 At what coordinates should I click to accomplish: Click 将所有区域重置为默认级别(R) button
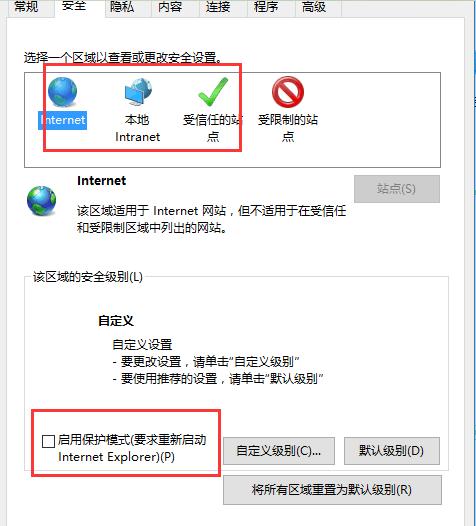332,490
